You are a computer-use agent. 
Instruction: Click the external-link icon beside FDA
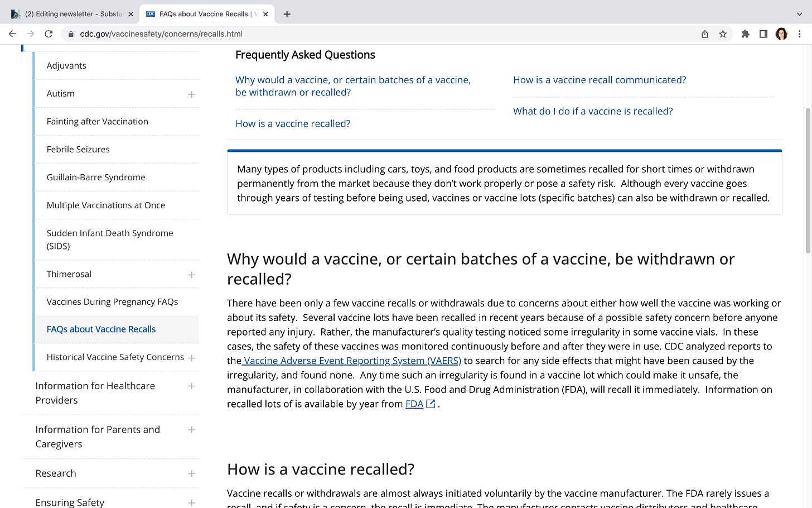(x=431, y=404)
